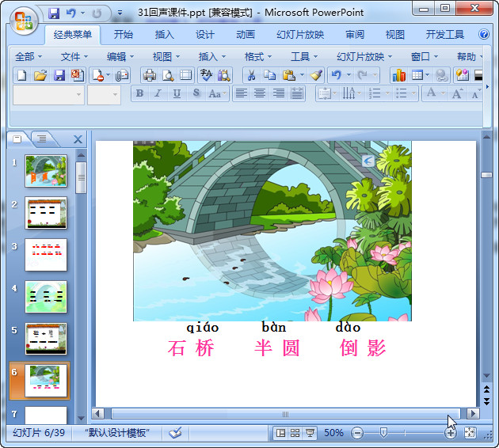The width and height of the screenshot is (499, 448).
Task: Toggle text shadow S button
Action: click(x=196, y=93)
